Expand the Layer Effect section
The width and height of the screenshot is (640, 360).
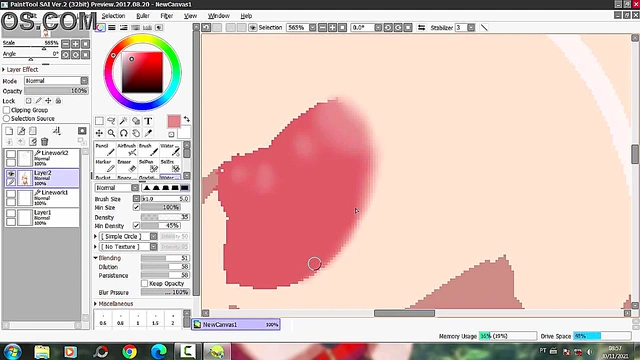tap(20, 69)
